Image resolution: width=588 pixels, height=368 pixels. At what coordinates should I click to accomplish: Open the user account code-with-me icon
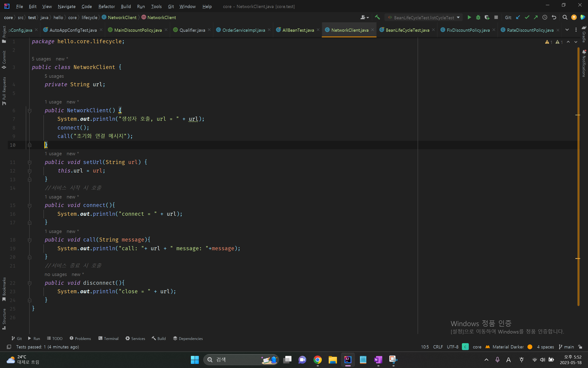click(364, 17)
